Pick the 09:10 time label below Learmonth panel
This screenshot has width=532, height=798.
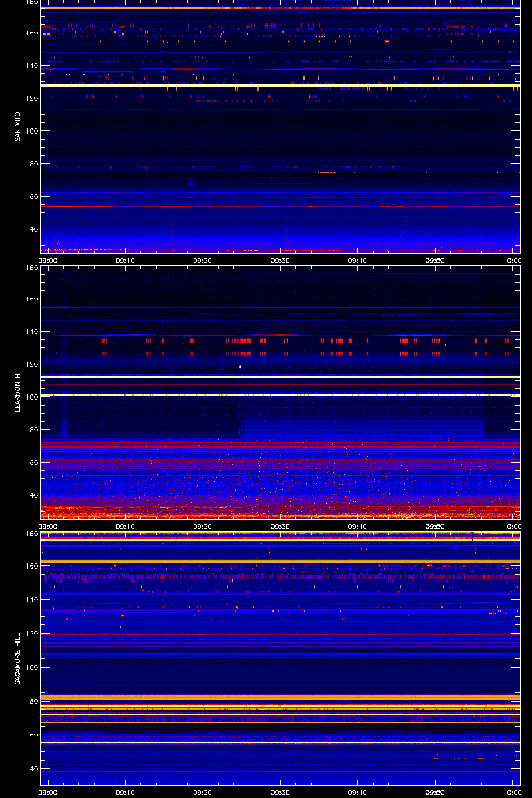coord(125,526)
